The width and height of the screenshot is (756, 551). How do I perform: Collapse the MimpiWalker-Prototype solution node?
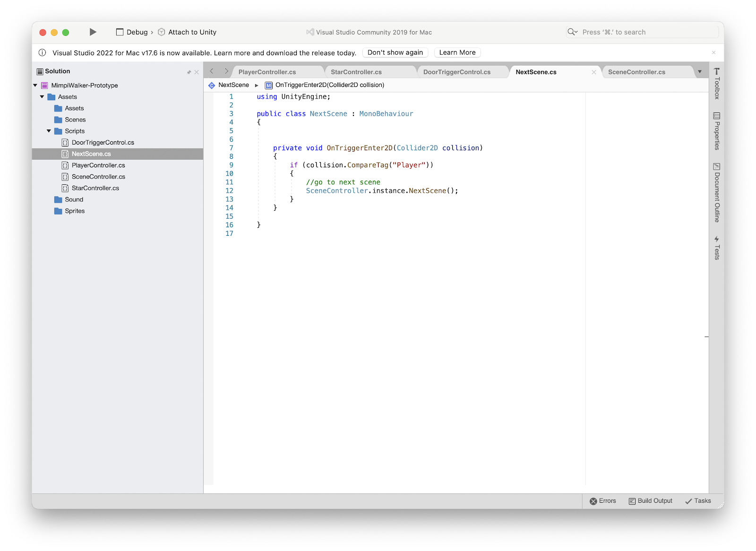coord(35,86)
